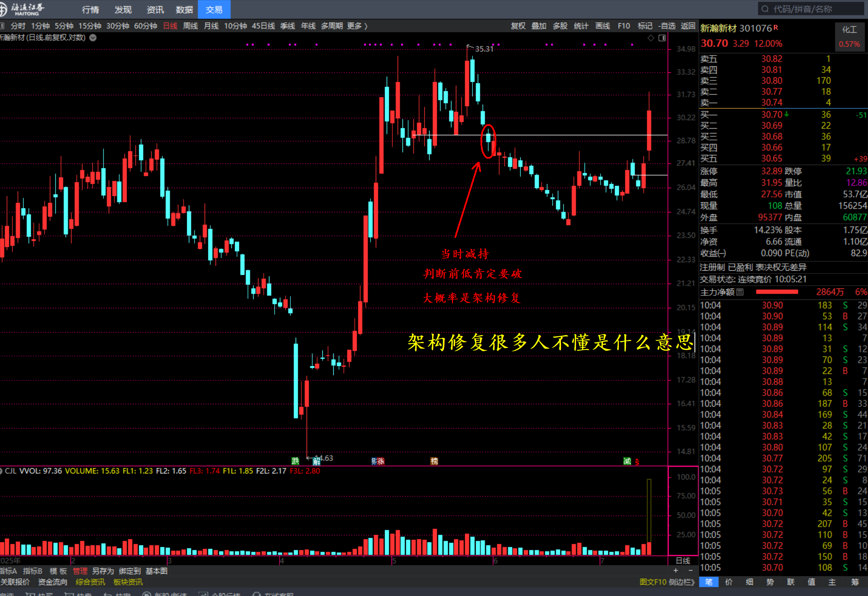Toggle the chart panel layout icon

pos(662,38)
